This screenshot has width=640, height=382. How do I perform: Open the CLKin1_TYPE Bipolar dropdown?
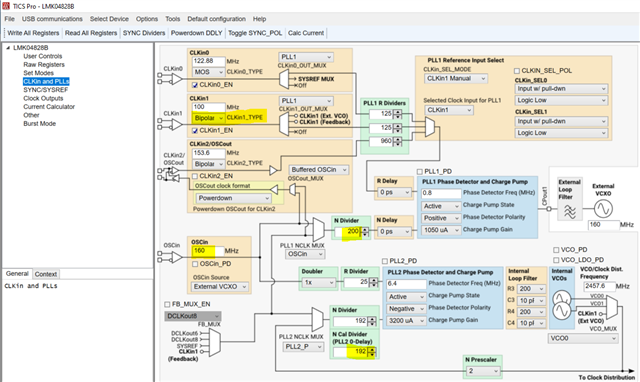tap(208, 118)
